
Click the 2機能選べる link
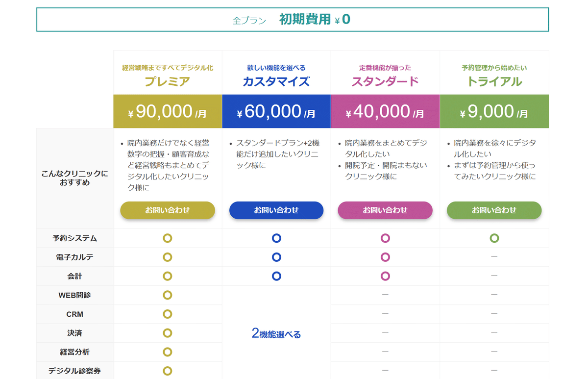click(276, 333)
